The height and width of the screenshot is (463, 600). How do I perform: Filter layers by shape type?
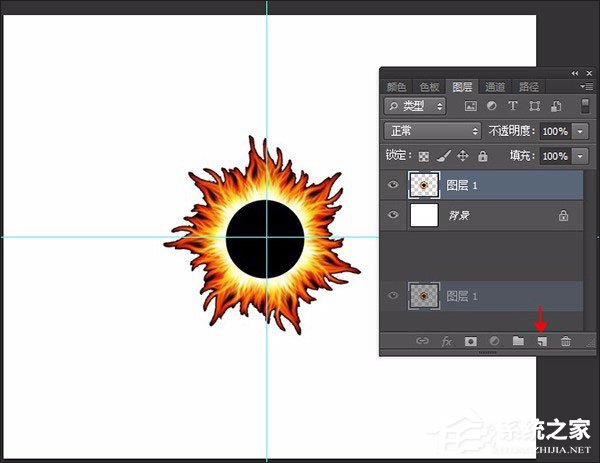[x=535, y=106]
